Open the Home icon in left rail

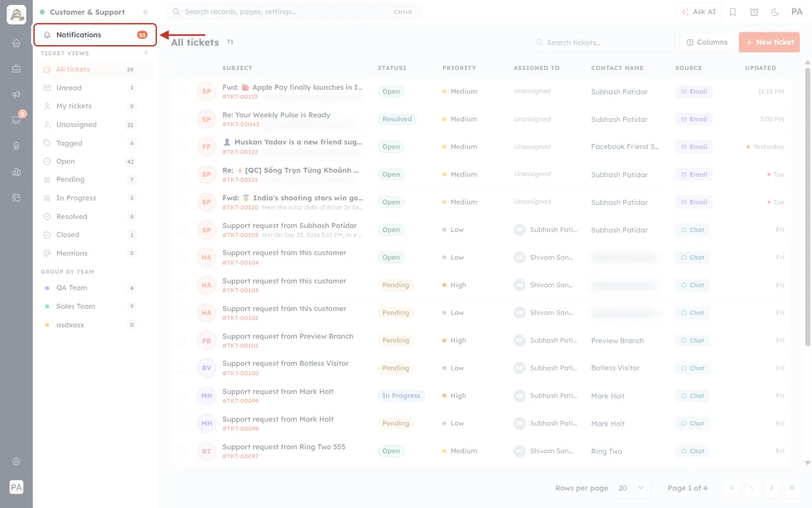point(16,43)
